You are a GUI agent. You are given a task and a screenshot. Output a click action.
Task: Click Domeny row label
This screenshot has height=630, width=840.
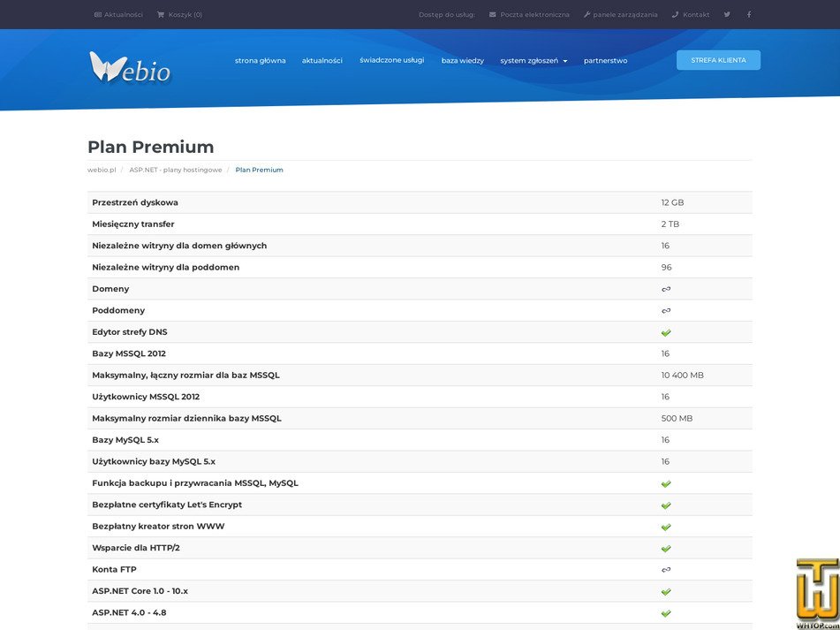[x=110, y=289]
